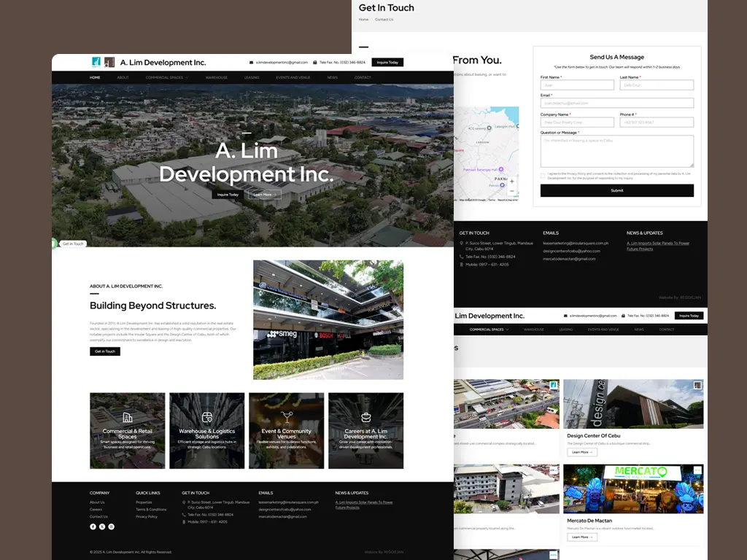Viewport: 747px width, 560px height.
Task: Click the X (Twitter) social icon
Action: [102, 526]
